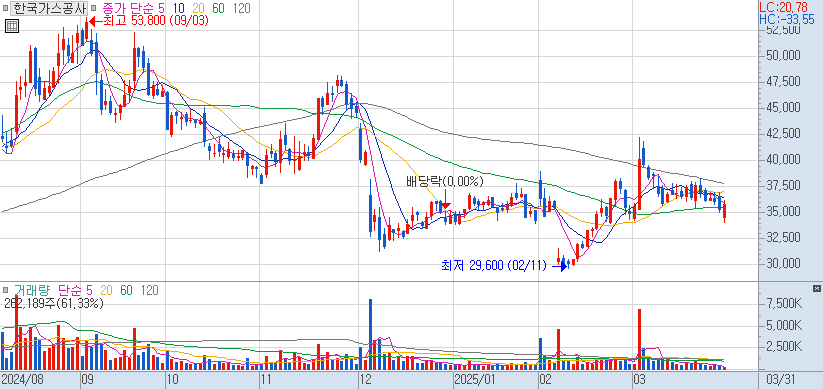
Task: Click the 45,000 price axis label
Action: (x=783, y=108)
